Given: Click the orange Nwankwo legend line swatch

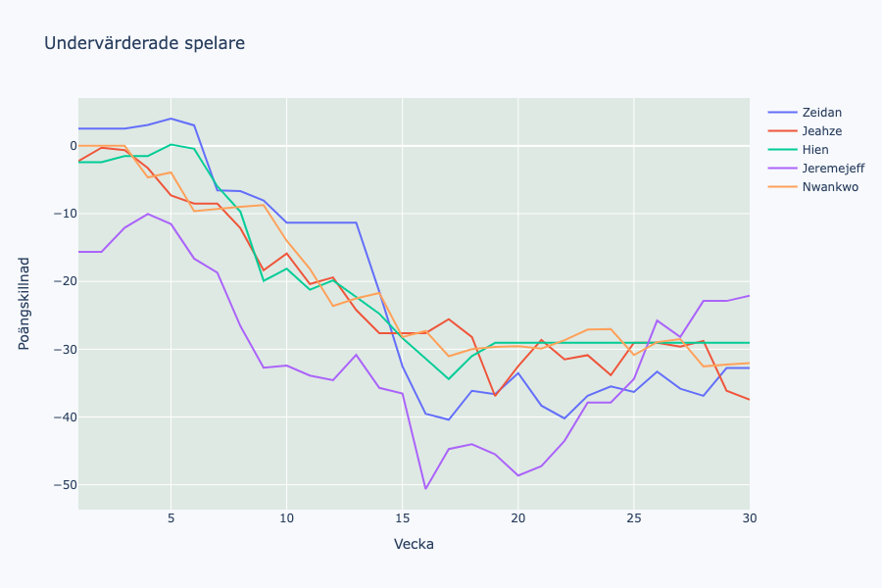Looking at the screenshot, I should [x=782, y=187].
